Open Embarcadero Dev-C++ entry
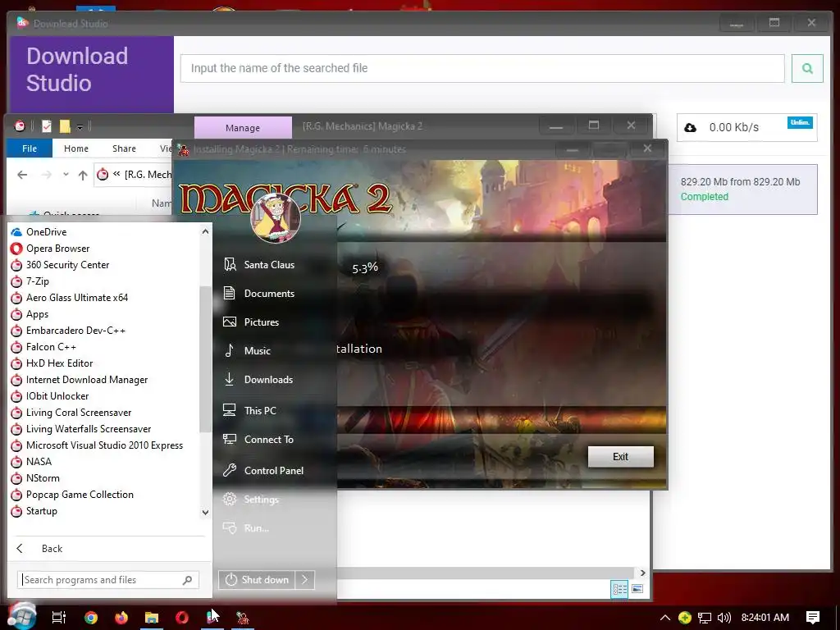 67,331
